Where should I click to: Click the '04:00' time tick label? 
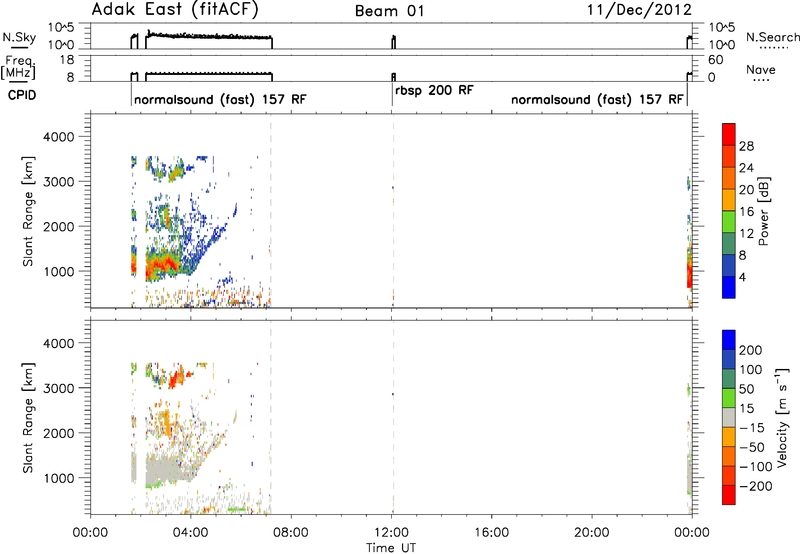(x=191, y=533)
